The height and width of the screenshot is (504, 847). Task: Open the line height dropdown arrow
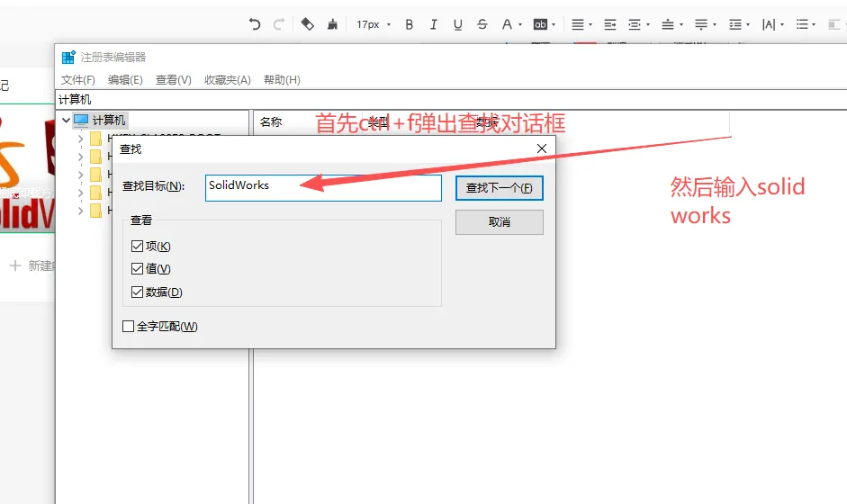pyautogui.click(x=748, y=25)
